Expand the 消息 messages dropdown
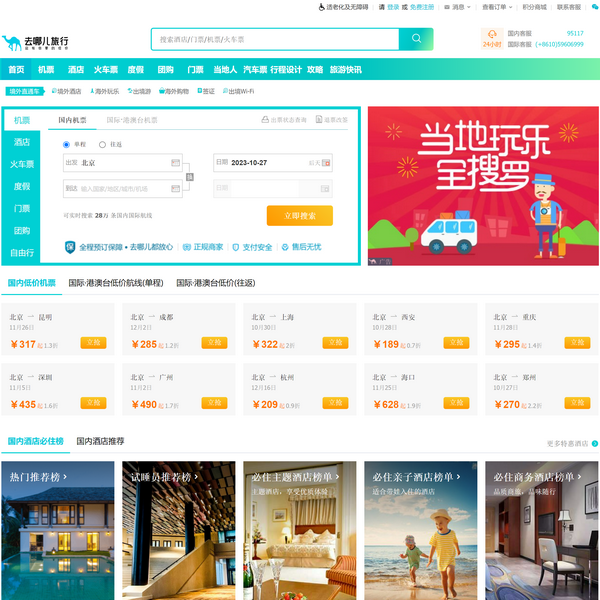Image resolution: width=600 pixels, height=600 pixels. [x=459, y=7]
